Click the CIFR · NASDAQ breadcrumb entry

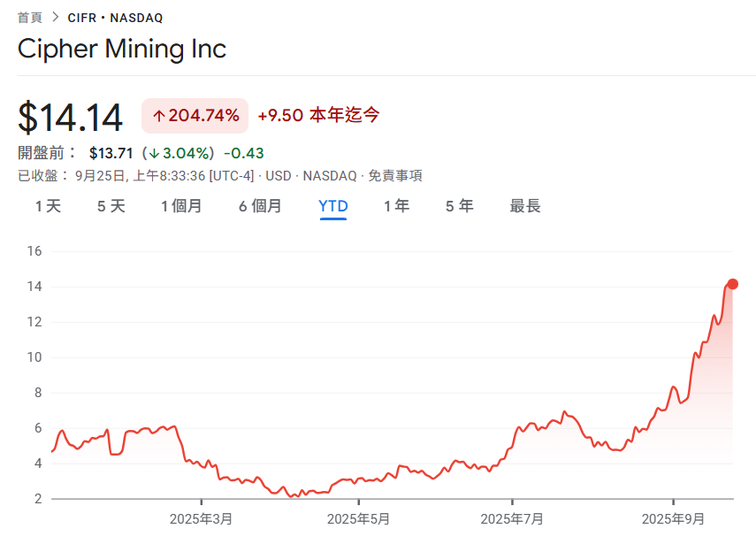(113, 16)
